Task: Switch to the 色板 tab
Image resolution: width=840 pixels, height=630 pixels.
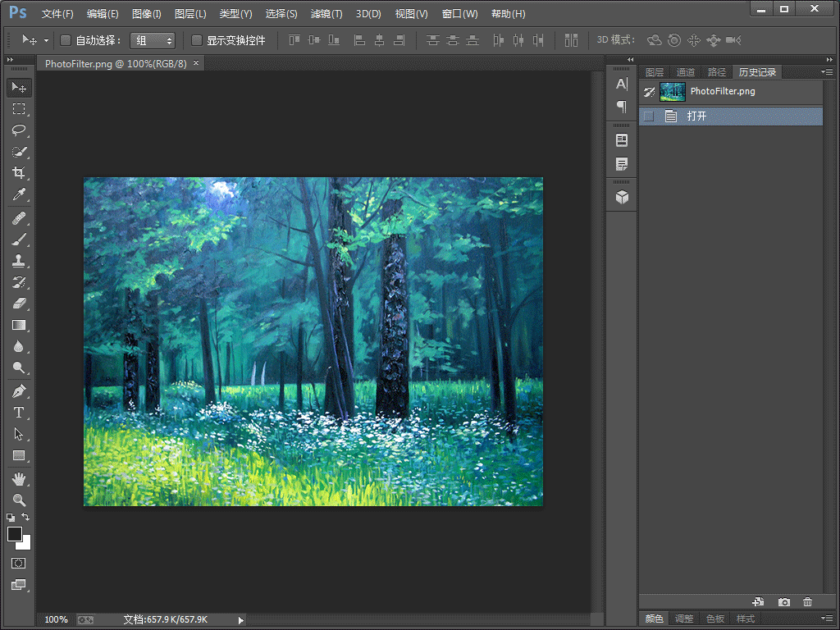Action: [714, 619]
